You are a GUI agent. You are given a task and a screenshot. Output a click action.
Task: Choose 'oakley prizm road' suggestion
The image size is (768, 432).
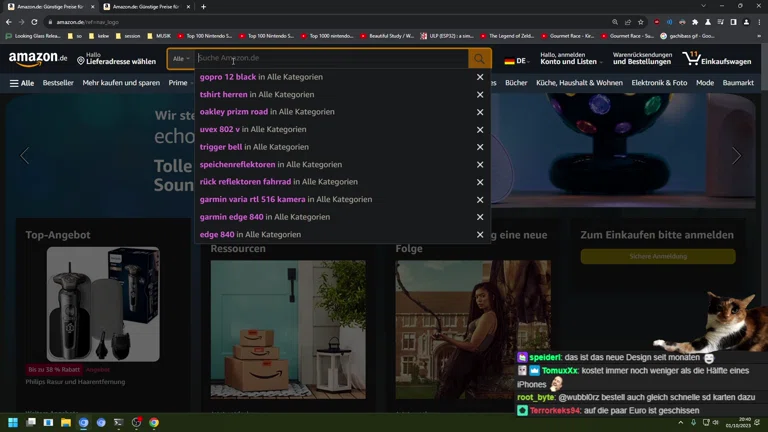point(267,112)
